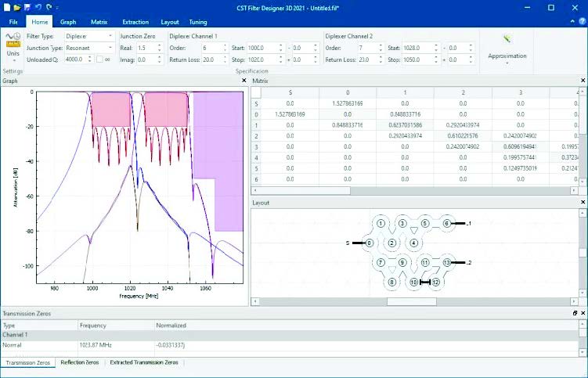Click the 1023.87 MHz frequency cell
This screenshot has width=588, height=378.
coord(116,344)
